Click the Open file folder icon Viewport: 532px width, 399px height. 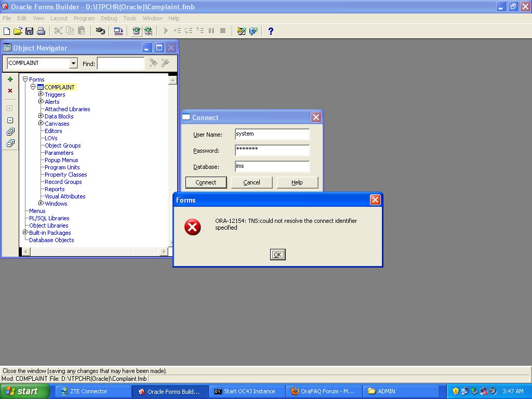(18, 31)
